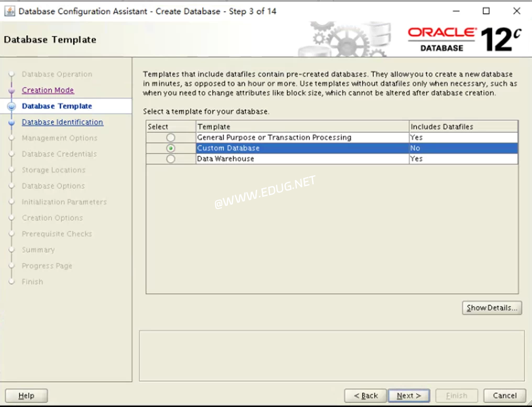The image size is (532, 407).
Task: Maximize the Database Configuration Assistant window
Action: pos(486,11)
